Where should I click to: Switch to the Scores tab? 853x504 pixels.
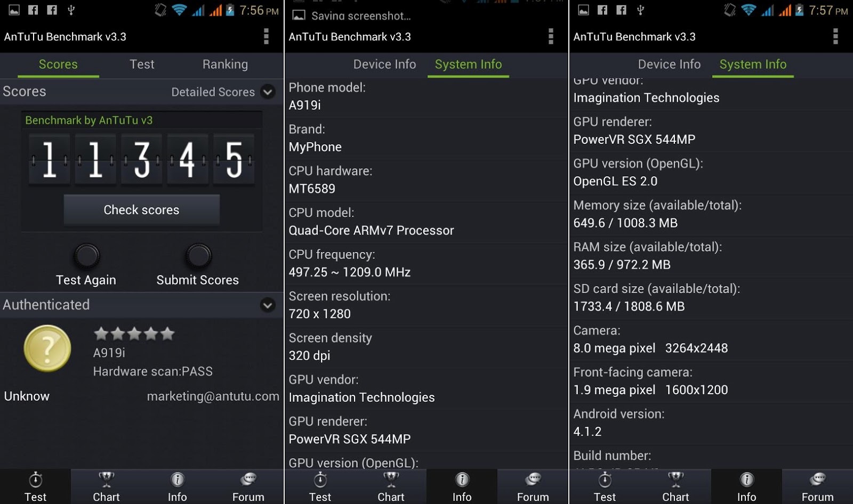click(58, 64)
